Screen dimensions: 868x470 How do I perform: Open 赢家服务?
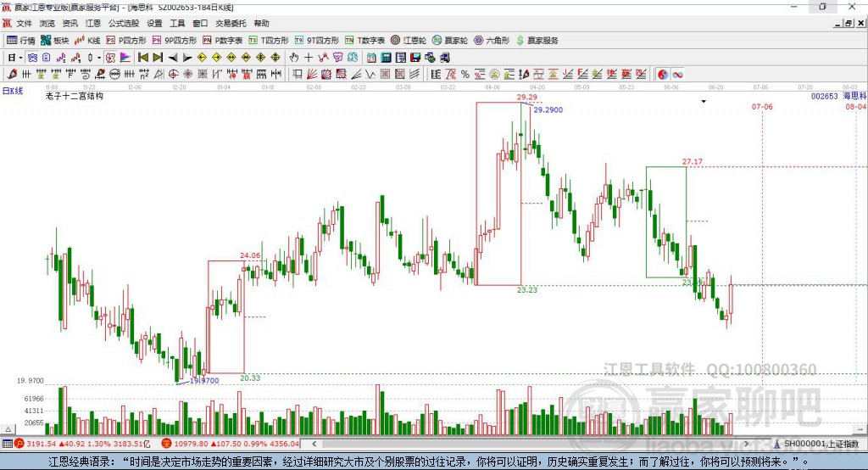point(537,41)
